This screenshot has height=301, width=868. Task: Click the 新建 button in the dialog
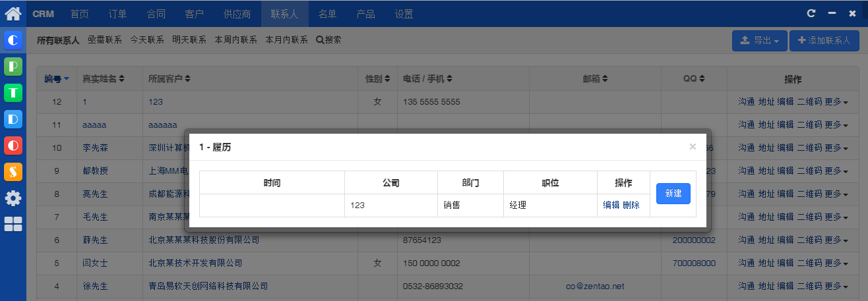point(673,194)
